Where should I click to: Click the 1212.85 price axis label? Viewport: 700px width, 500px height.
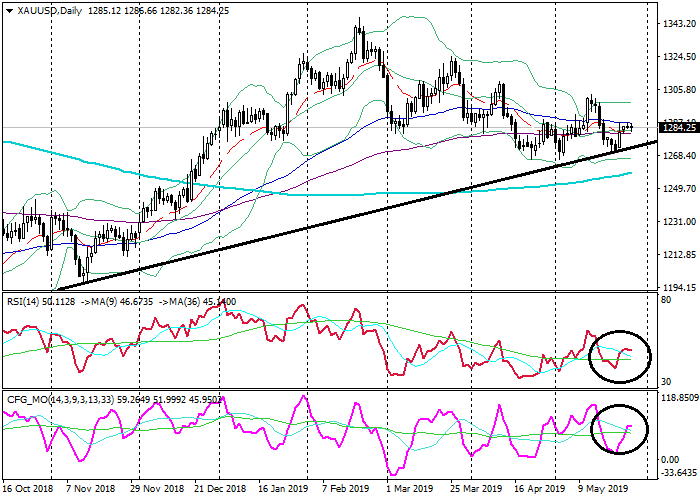click(675, 255)
